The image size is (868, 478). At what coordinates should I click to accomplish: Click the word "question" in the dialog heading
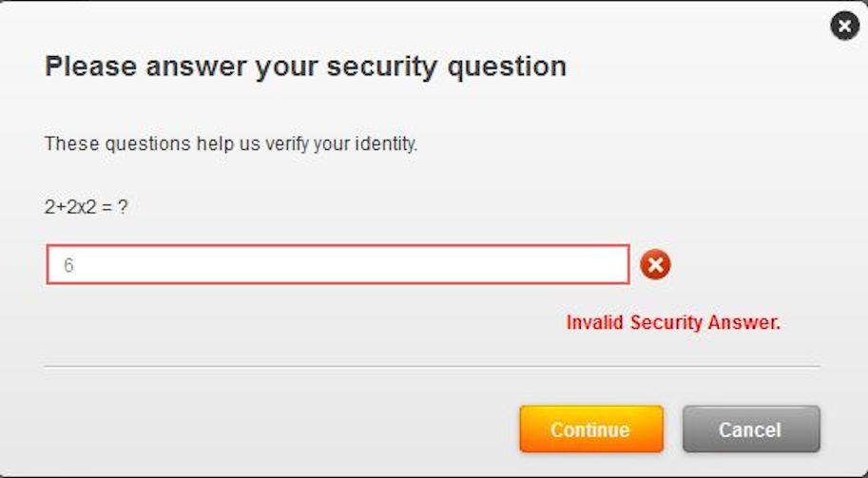(511, 67)
